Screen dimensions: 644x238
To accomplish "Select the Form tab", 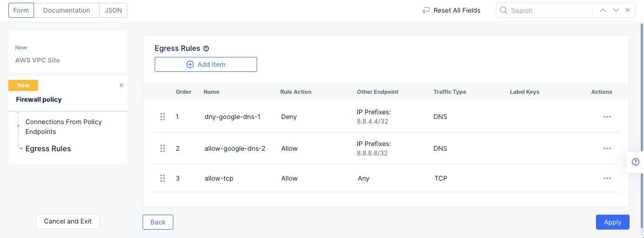I will pyautogui.click(x=21, y=10).
